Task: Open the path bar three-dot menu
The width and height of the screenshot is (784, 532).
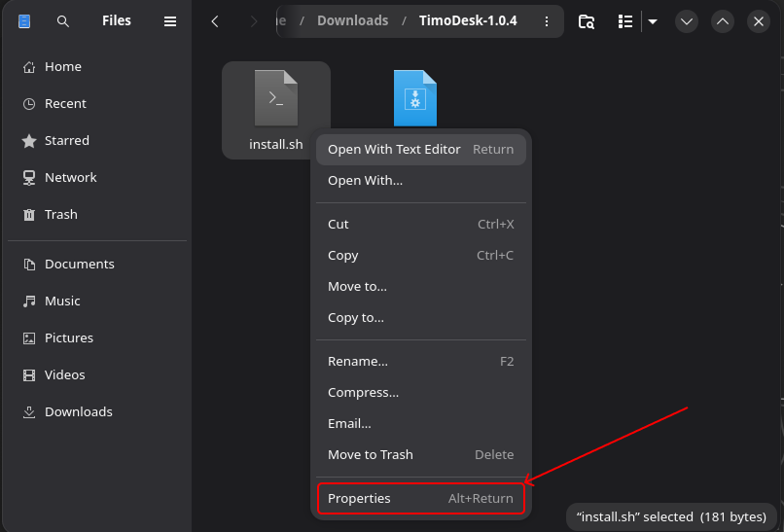Action: pyautogui.click(x=547, y=21)
